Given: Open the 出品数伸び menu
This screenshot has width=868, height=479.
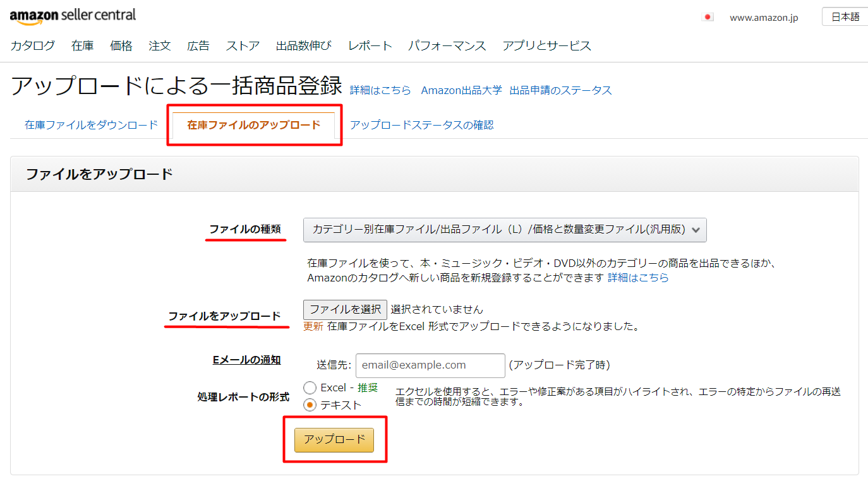Looking at the screenshot, I should click(x=304, y=45).
